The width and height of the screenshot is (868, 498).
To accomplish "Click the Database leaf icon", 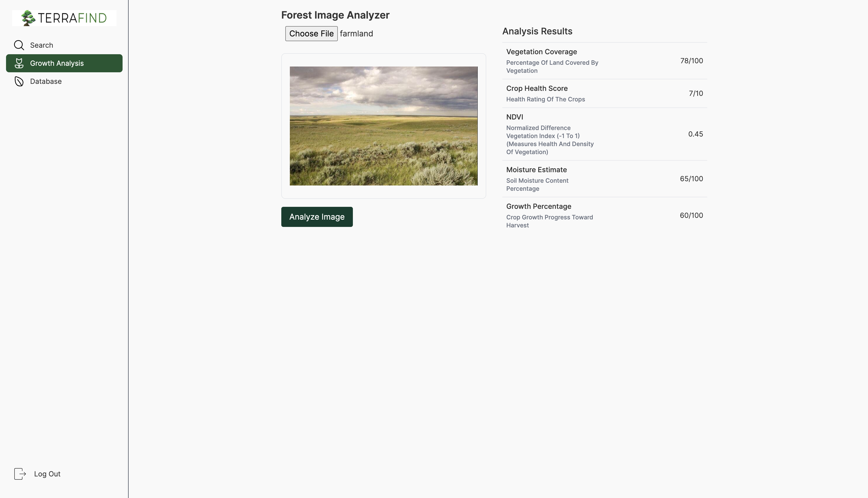I will tap(19, 81).
